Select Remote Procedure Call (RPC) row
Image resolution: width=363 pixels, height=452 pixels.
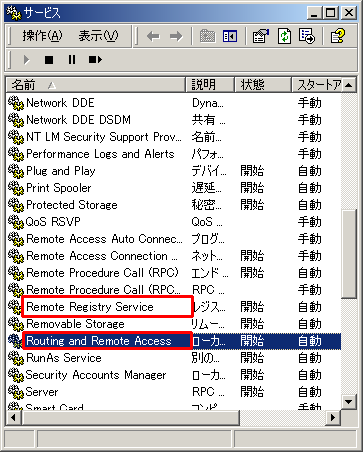coord(102,273)
